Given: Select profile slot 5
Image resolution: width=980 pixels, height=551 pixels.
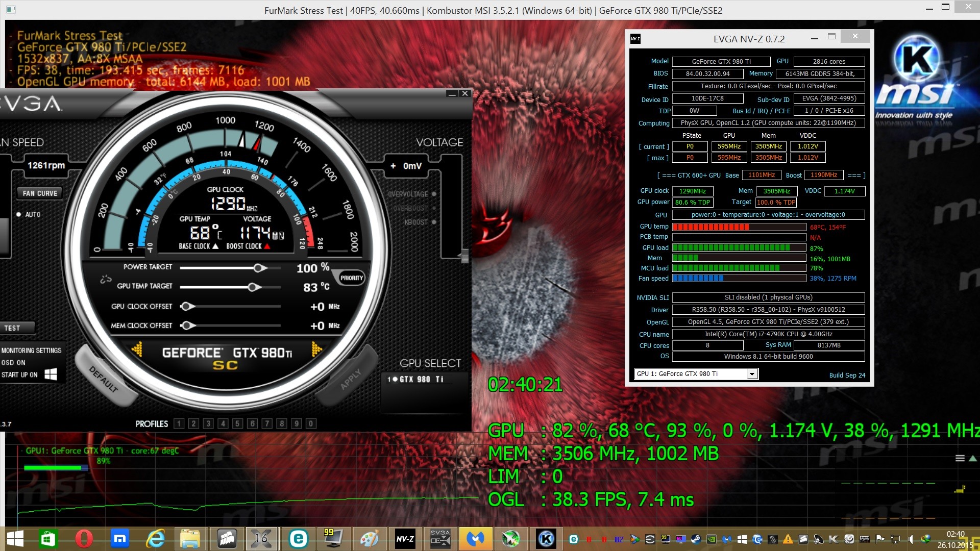Looking at the screenshot, I should pyautogui.click(x=237, y=423).
